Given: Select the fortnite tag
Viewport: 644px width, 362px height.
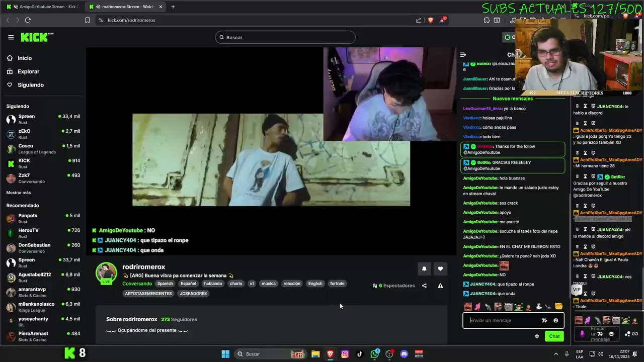Looking at the screenshot, I should coord(337,284).
